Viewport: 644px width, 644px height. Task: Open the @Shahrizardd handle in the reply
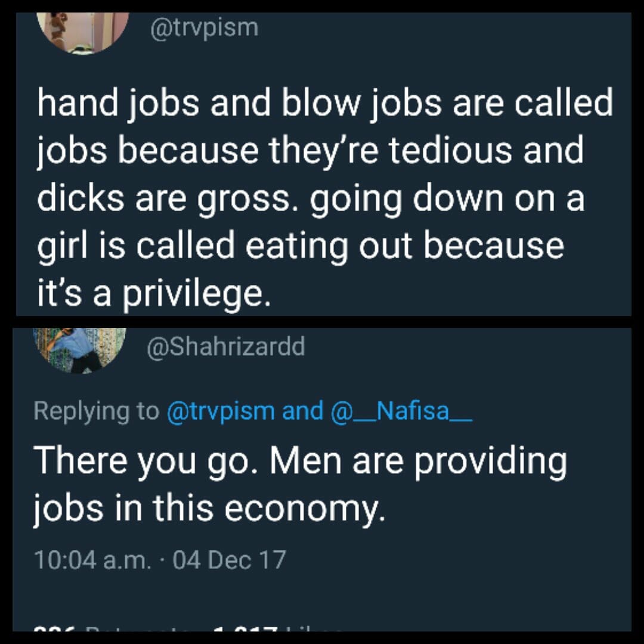[x=225, y=347]
